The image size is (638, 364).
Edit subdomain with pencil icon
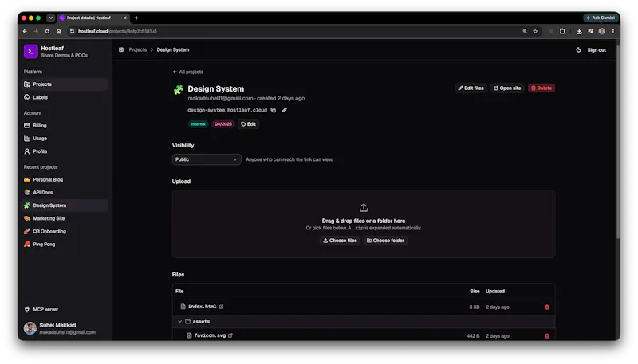coord(285,110)
